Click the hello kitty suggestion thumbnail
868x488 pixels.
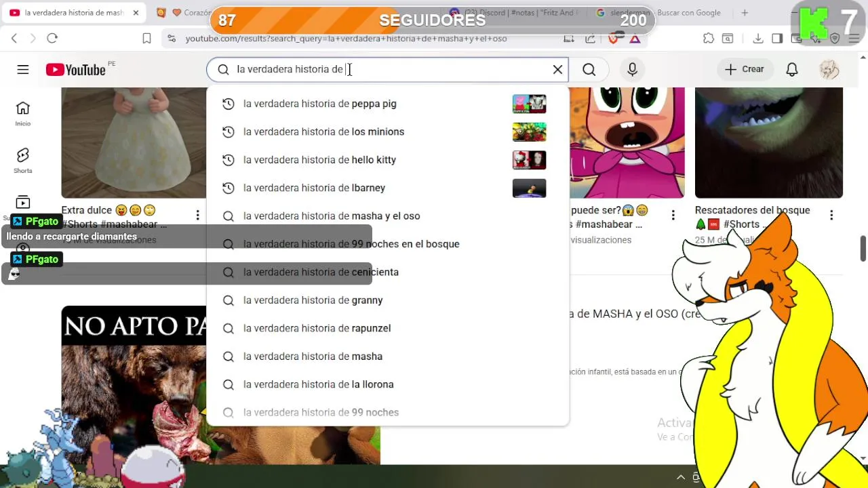(529, 160)
